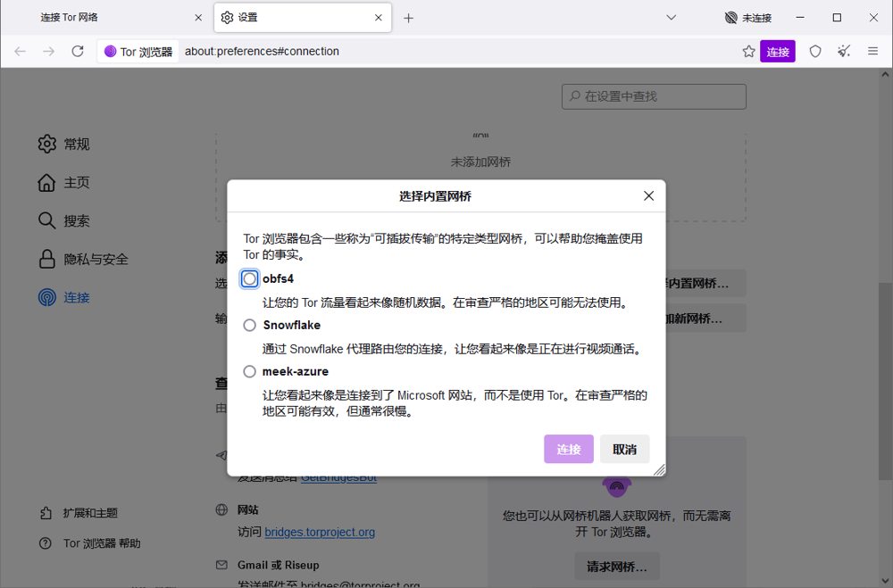Reload the page with the refresh icon
Screen dimensions: 893x588
tap(78, 52)
